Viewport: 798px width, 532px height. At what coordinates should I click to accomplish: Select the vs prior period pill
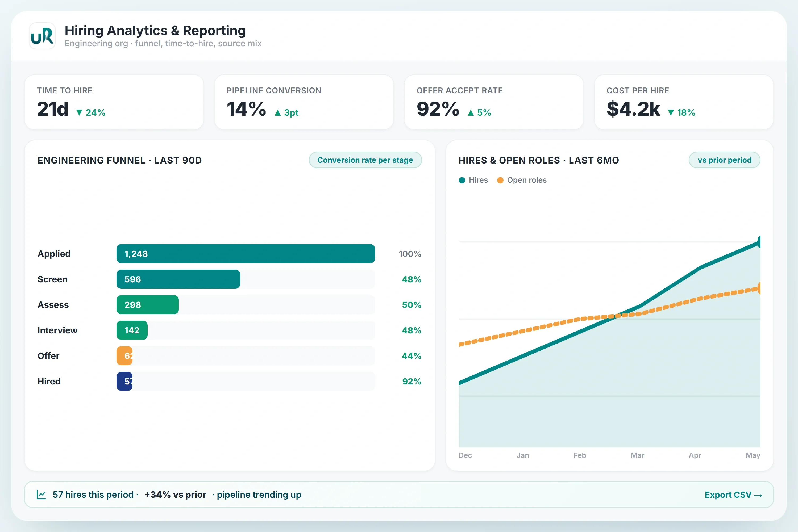click(x=724, y=160)
